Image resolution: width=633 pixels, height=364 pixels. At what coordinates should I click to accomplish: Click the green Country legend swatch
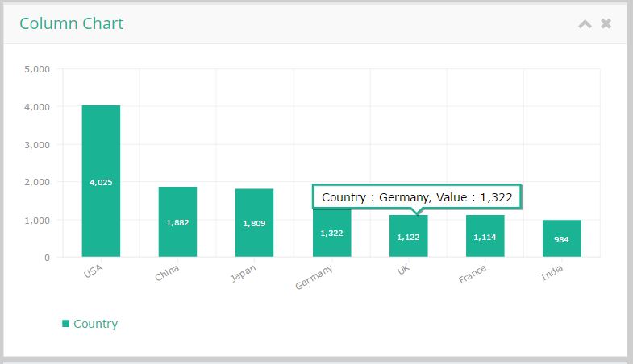[66, 323]
